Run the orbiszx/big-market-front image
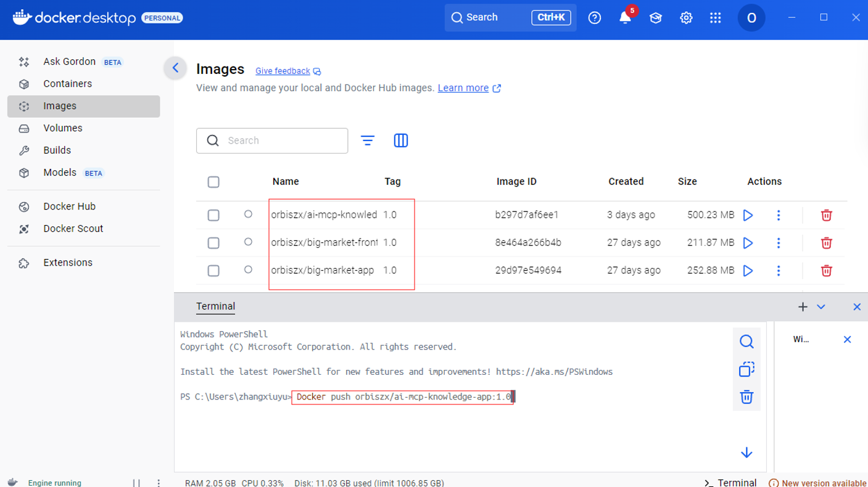The image size is (868, 487). (x=748, y=243)
